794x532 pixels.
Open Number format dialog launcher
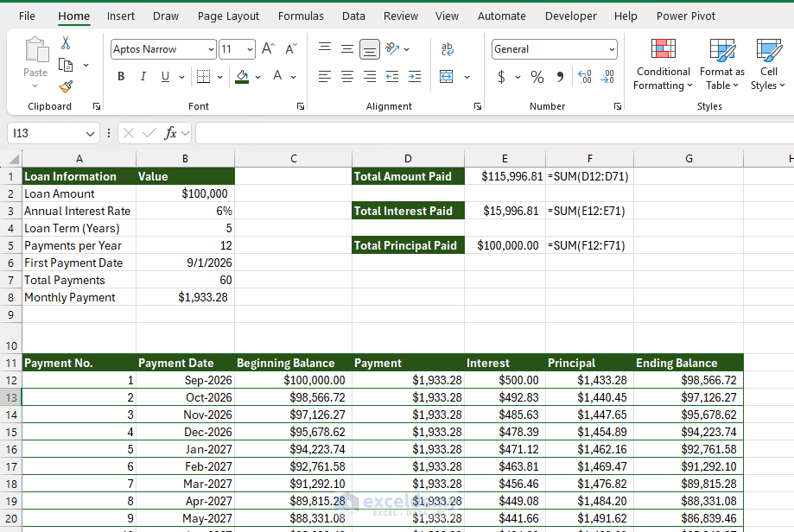tap(617, 106)
